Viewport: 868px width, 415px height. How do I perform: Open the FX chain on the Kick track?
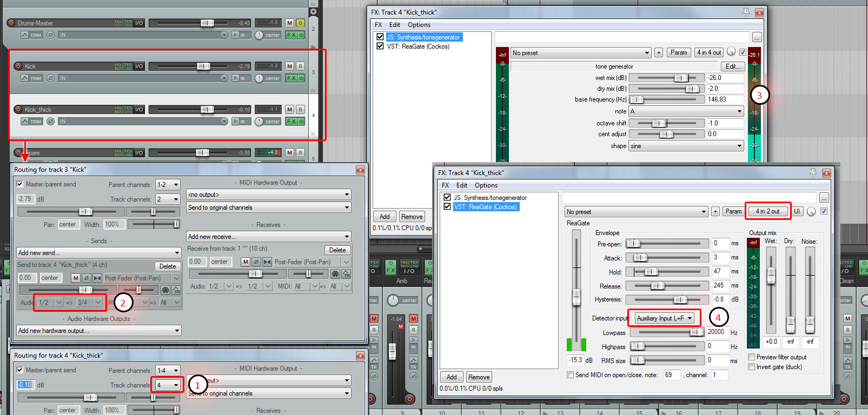click(291, 78)
